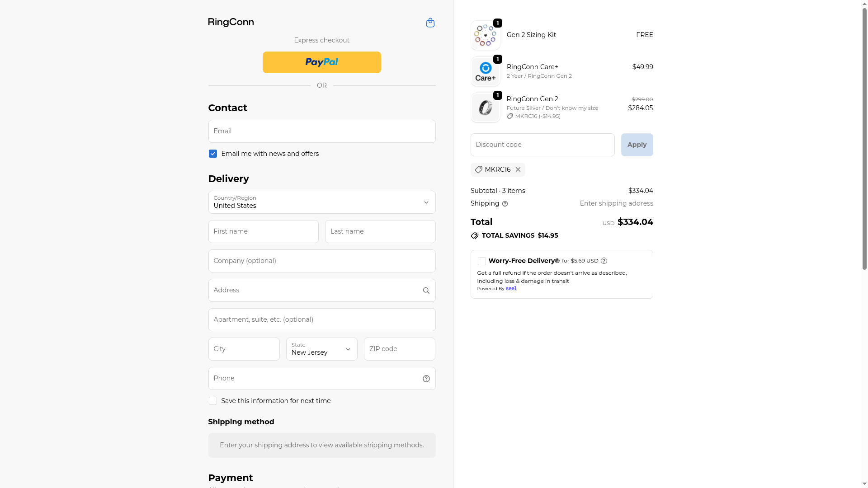Click the Gen 2 Sizing Kit thumbnail
The width and height of the screenshot is (868, 488).
tap(485, 35)
